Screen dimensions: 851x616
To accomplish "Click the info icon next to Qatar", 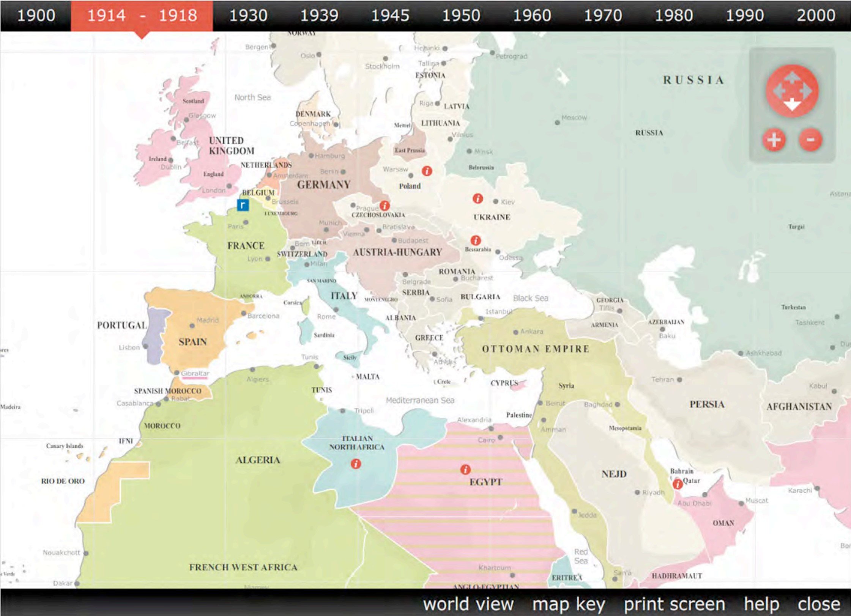I will [677, 484].
